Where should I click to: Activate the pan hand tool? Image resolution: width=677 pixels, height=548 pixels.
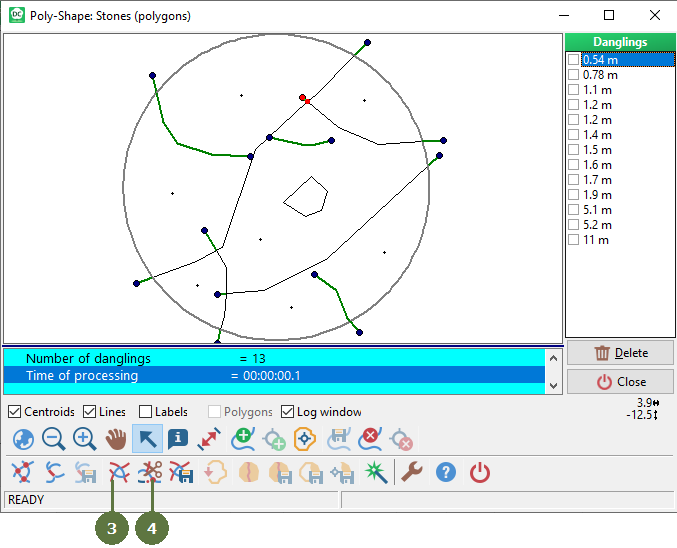[x=116, y=439]
